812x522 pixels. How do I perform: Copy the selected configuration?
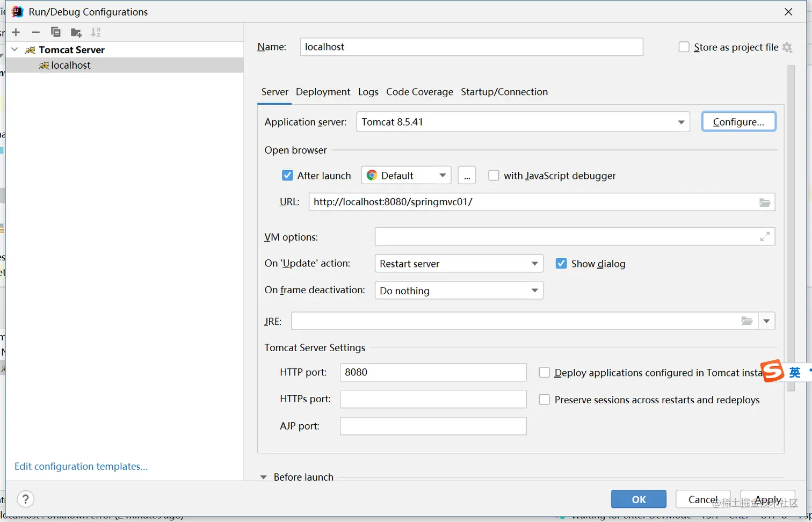(55, 32)
